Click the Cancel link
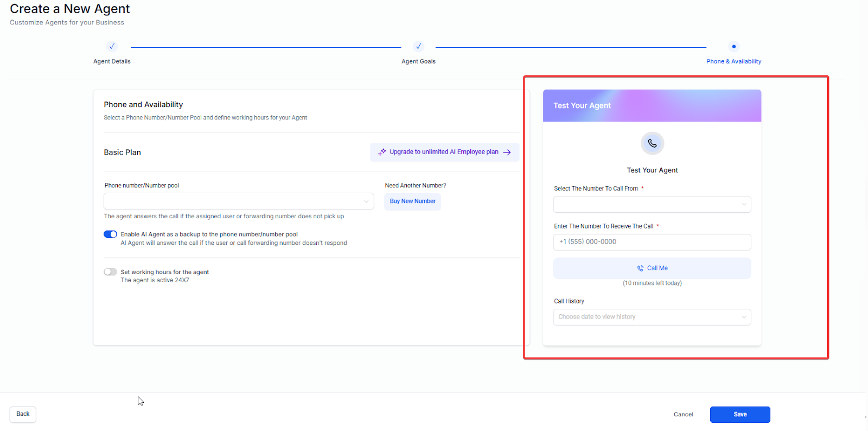This screenshot has height=431, width=868. click(x=683, y=415)
